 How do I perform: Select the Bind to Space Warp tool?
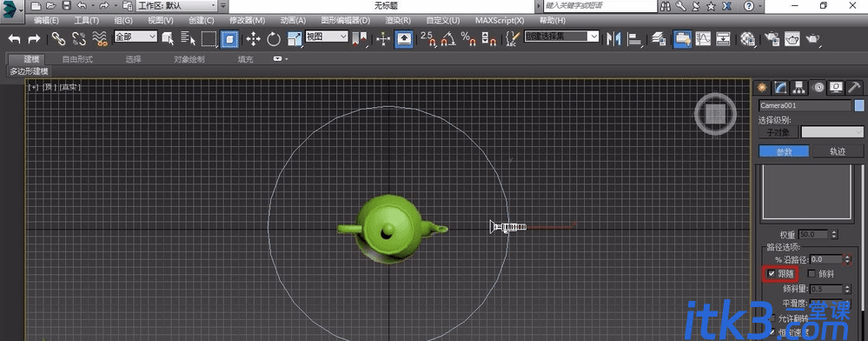(100, 38)
